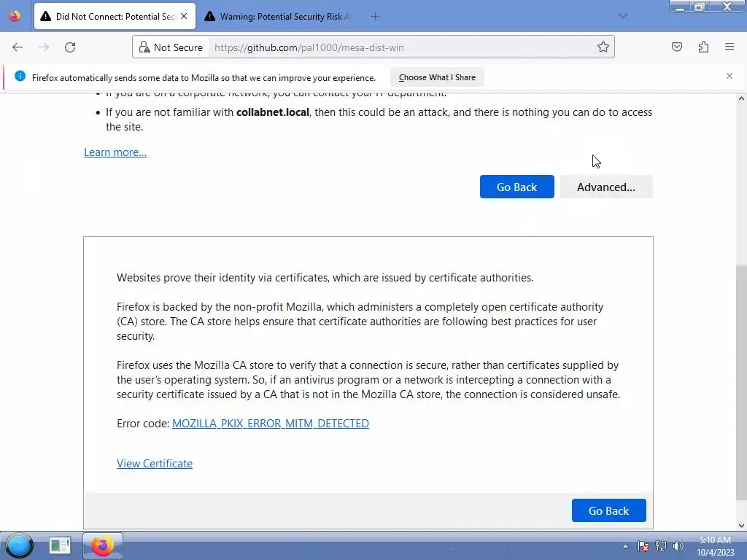Viewport: 747px width, 560px height.
Task: Click the scrollbar up arrow
Action: pos(741,98)
